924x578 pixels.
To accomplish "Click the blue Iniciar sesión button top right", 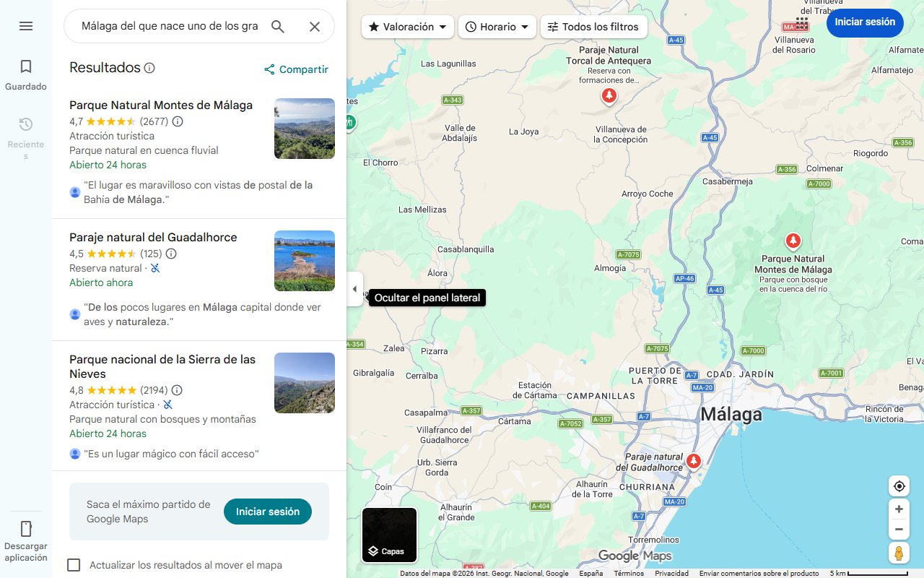I will [x=865, y=22].
